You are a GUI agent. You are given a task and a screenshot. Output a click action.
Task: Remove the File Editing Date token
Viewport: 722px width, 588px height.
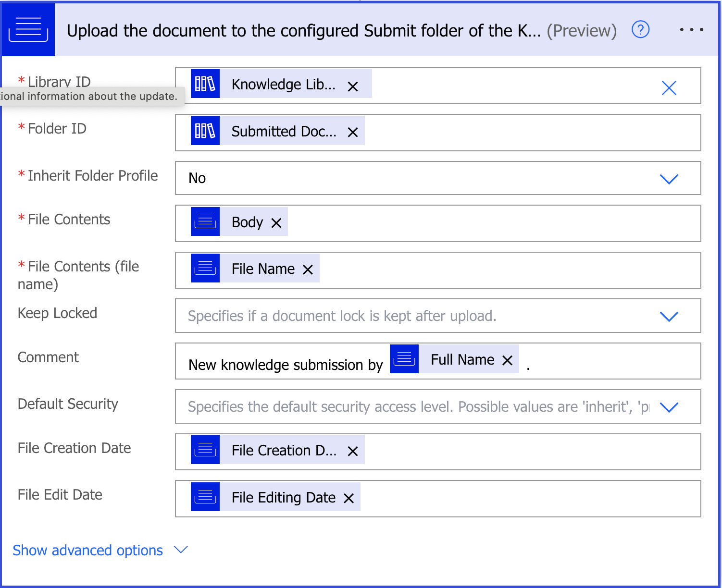pos(349,498)
